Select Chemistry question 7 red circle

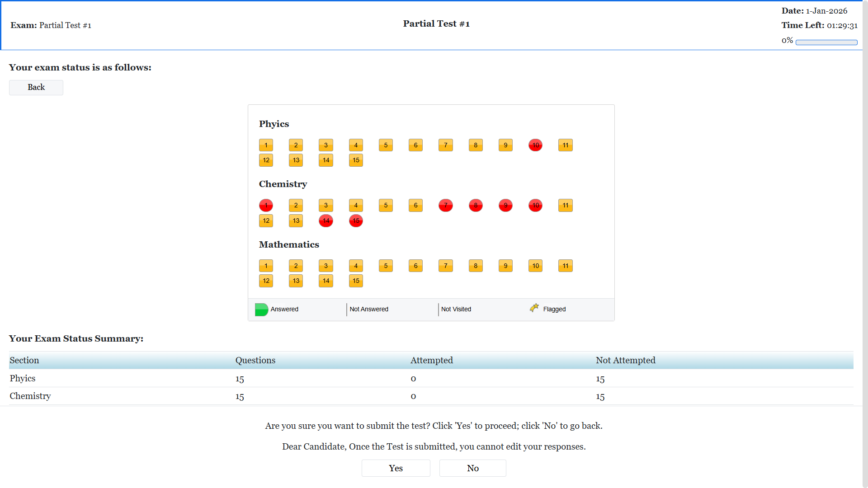(445, 205)
